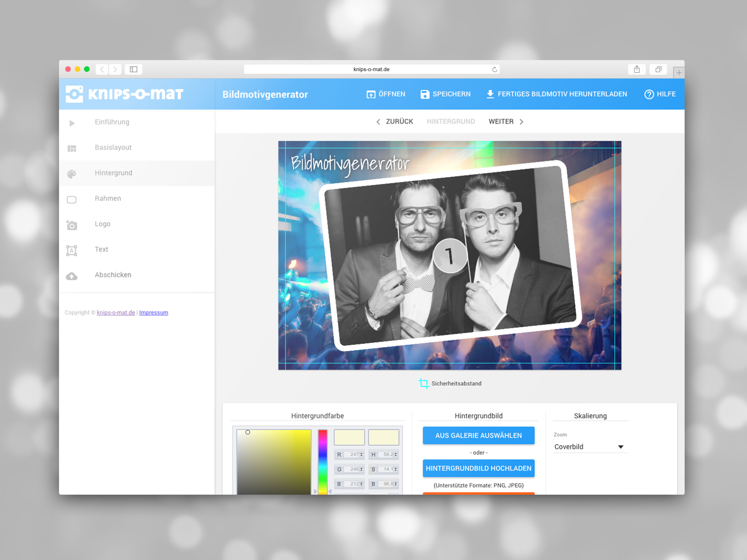
Task: Click the left new color swatch
Action: 349,438
